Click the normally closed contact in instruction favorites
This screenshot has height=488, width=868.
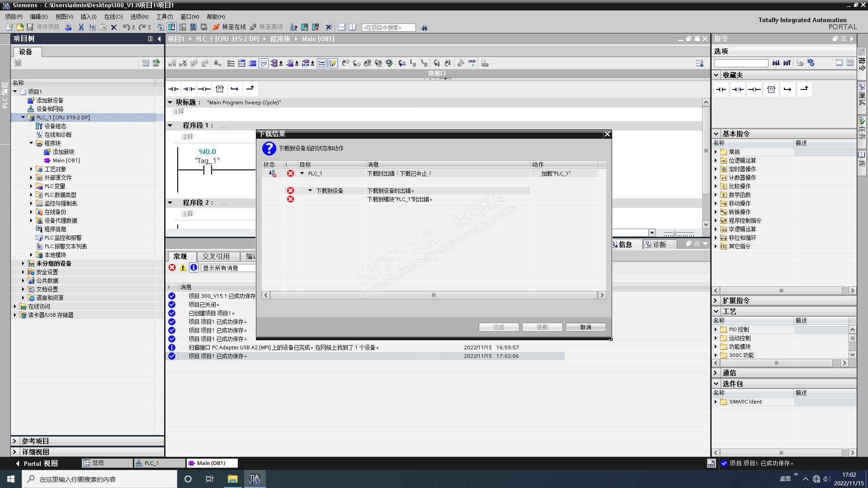[738, 89]
